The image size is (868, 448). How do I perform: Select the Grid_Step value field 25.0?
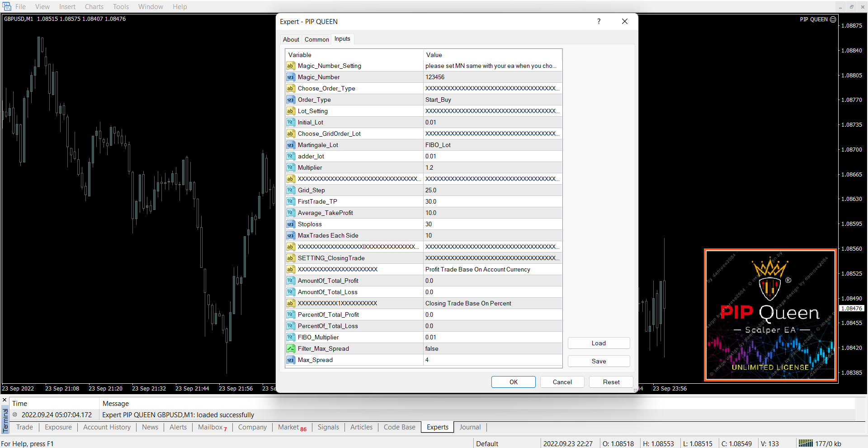click(x=492, y=191)
